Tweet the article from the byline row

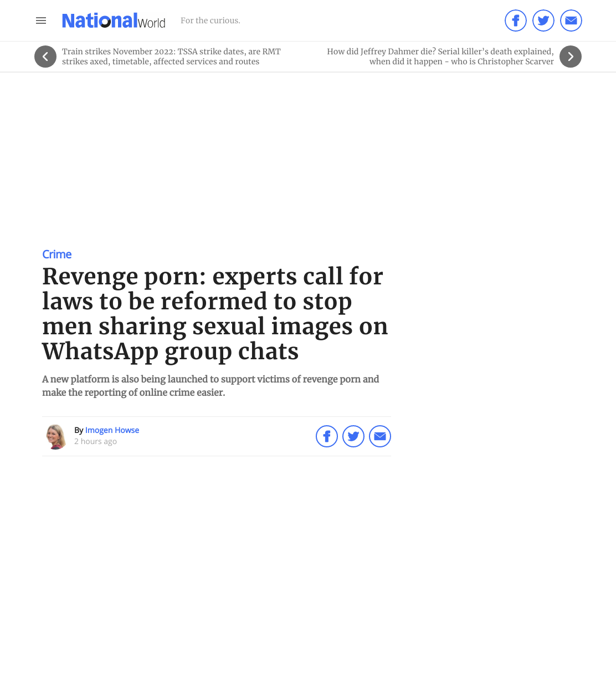[353, 436]
